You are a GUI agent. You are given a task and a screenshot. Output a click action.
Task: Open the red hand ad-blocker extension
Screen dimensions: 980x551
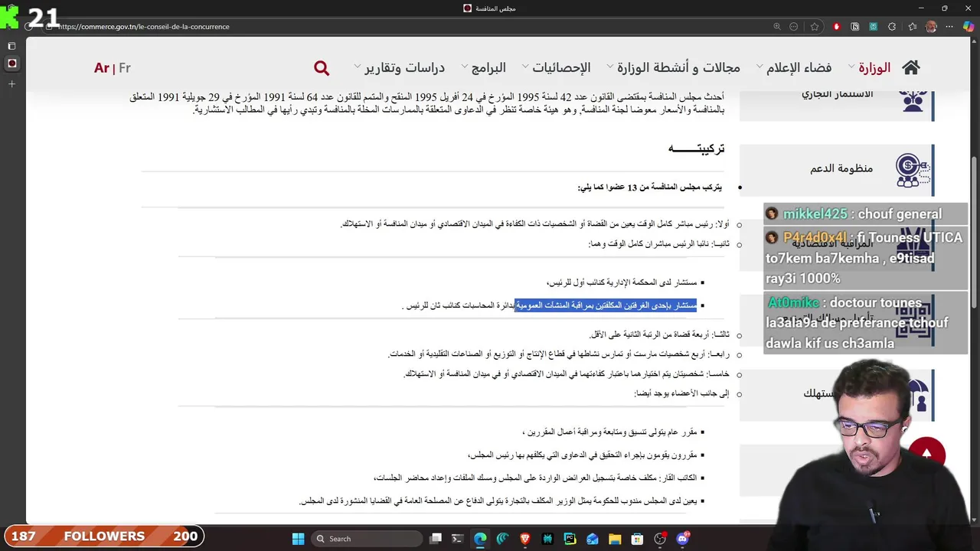tap(836, 26)
